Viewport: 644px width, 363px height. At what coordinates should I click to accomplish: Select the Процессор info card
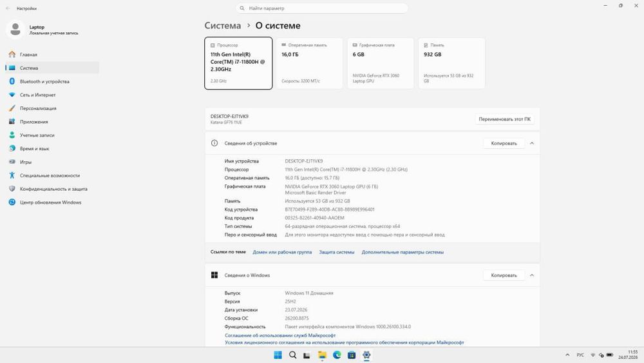coord(238,63)
